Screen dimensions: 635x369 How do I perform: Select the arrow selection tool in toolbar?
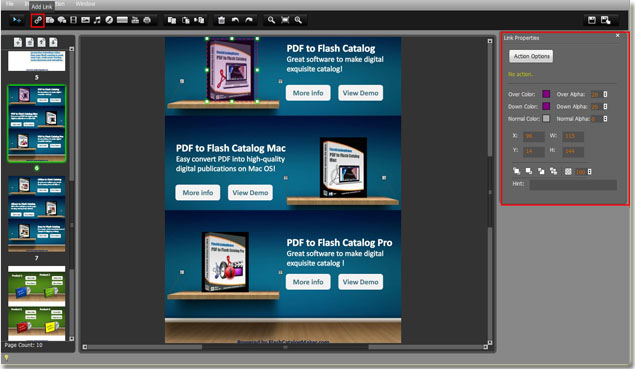click(x=17, y=20)
